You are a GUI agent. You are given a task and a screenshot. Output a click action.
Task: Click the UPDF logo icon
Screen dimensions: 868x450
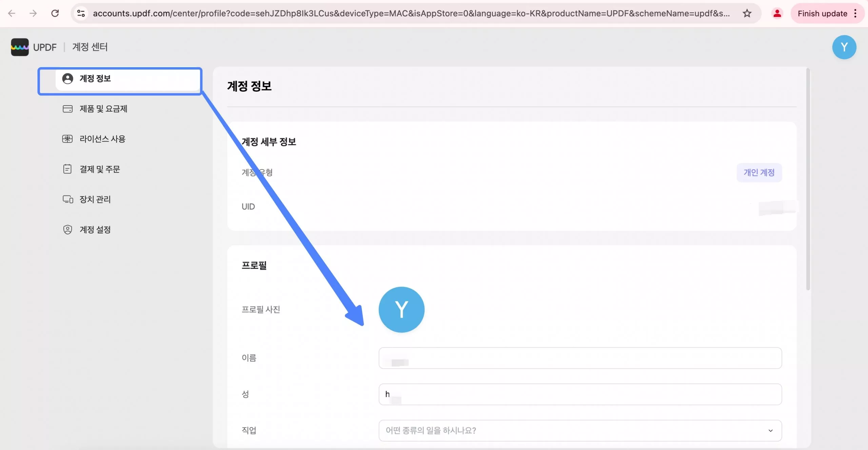[x=20, y=47]
